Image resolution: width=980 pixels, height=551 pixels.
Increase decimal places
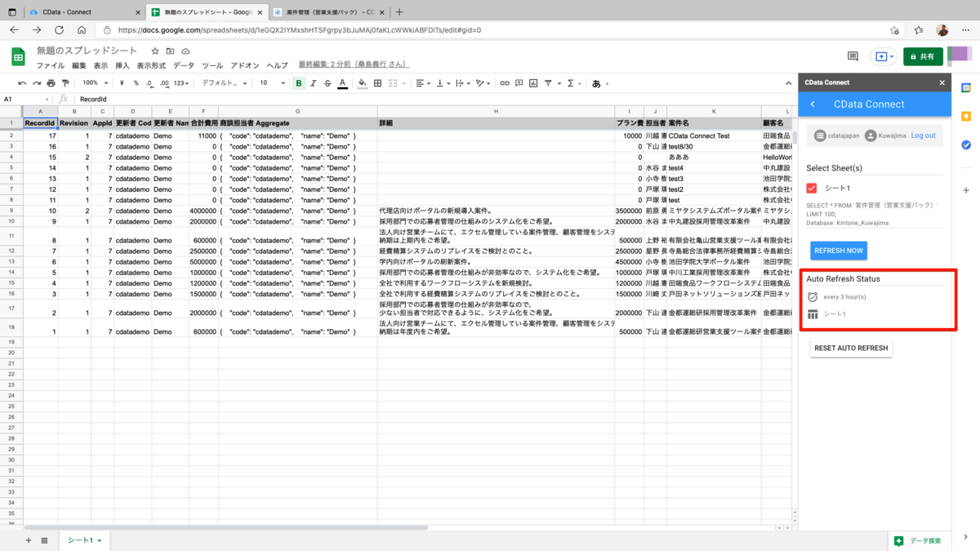coord(164,83)
